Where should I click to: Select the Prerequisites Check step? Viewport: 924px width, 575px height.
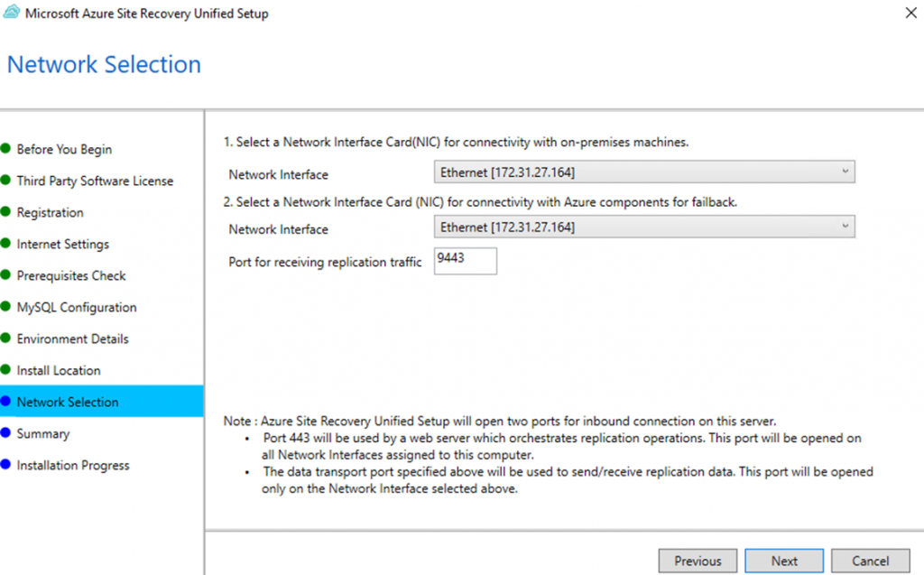coord(71,275)
